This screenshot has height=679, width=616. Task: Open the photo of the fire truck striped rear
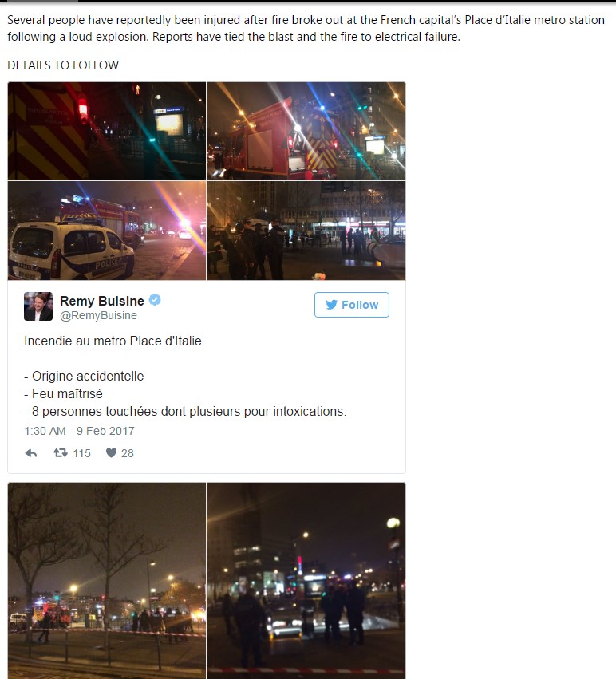[x=107, y=131]
